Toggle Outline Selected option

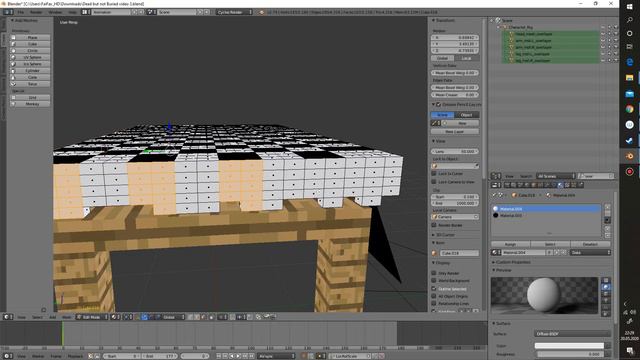pyautogui.click(x=434, y=289)
